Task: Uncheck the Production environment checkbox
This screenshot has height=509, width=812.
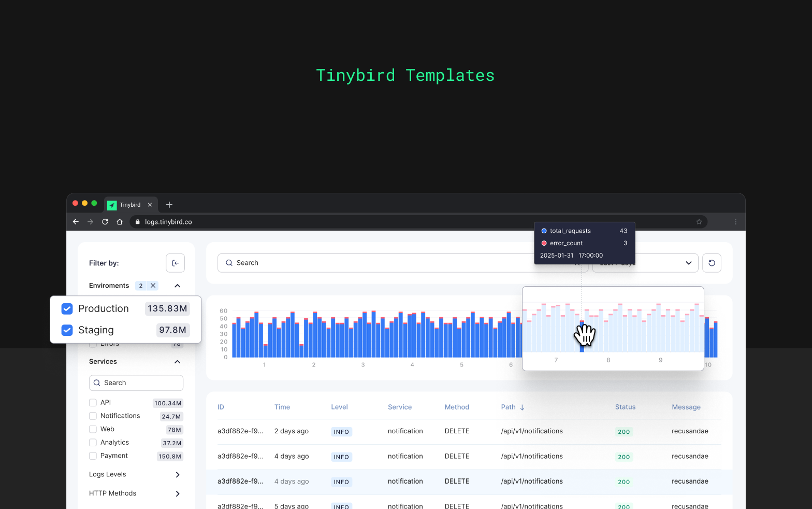Action: (67, 309)
